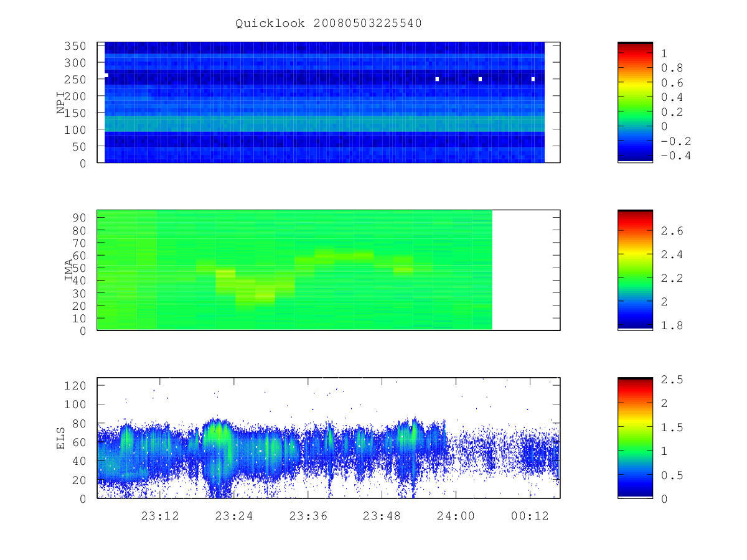747x560 pixels.
Task: Click the 90 tick on IMA axis
Action: coord(79,218)
